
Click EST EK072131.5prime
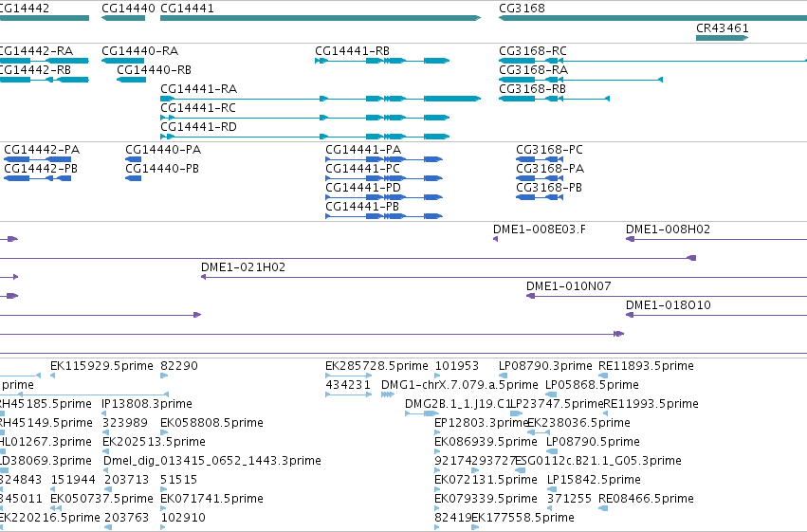click(x=486, y=480)
